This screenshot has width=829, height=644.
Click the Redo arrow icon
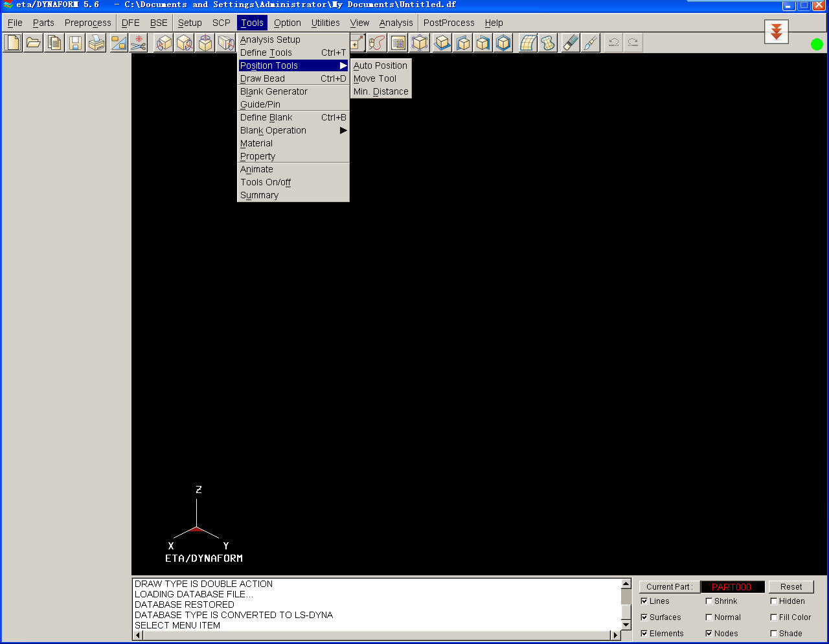click(x=633, y=43)
